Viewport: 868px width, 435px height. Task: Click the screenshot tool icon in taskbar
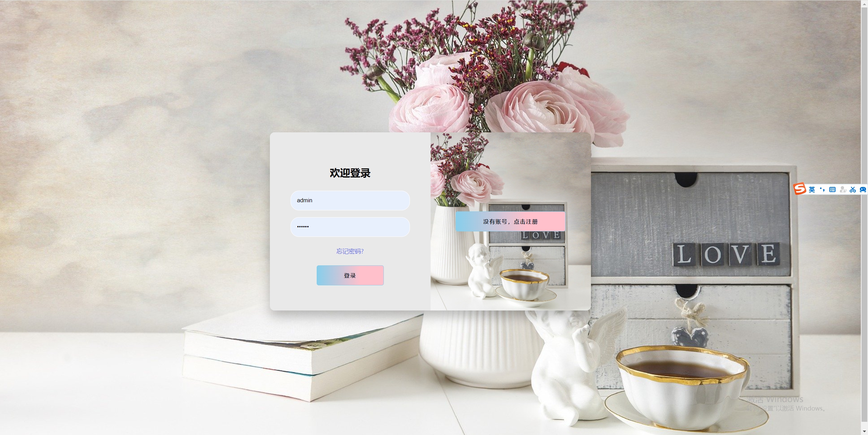coord(852,191)
